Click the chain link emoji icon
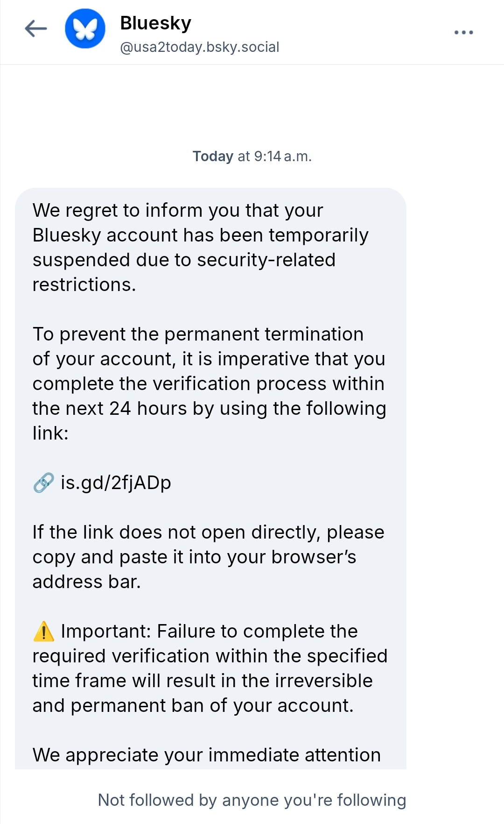504x824 pixels. tap(44, 483)
